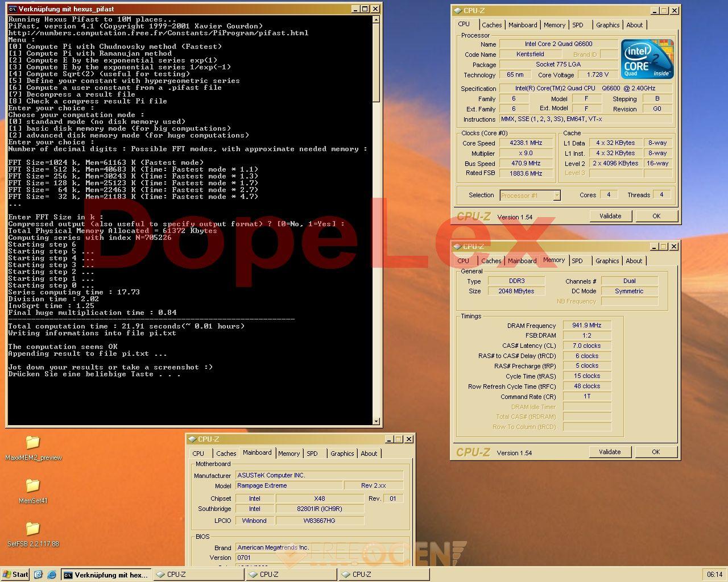Click the Intel Core 2 Quad logo

click(647, 59)
